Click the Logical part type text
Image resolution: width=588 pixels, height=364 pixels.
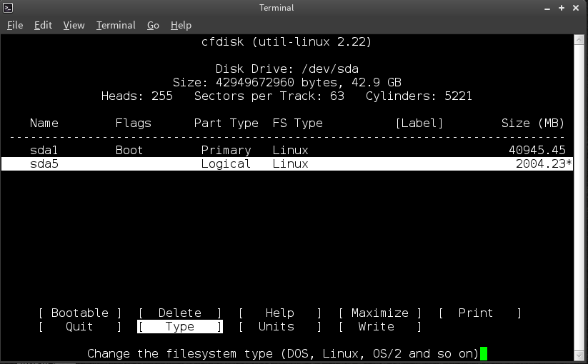point(226,164)
